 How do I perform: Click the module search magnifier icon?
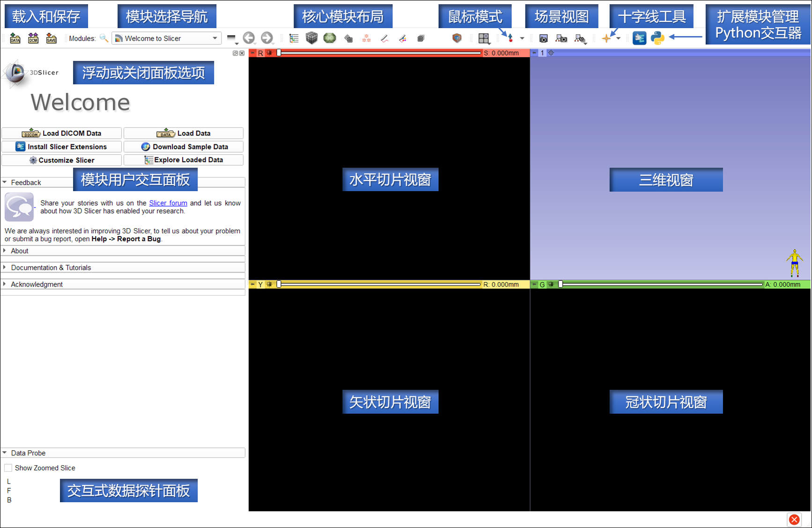pyautogui.click(x=104, y=38)
